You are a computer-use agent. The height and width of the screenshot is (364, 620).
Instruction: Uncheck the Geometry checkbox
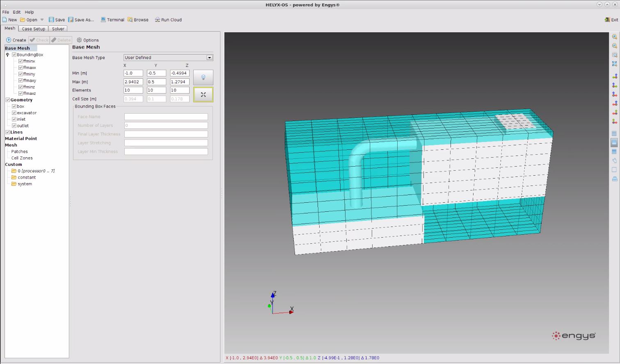(x=7, y=100)
